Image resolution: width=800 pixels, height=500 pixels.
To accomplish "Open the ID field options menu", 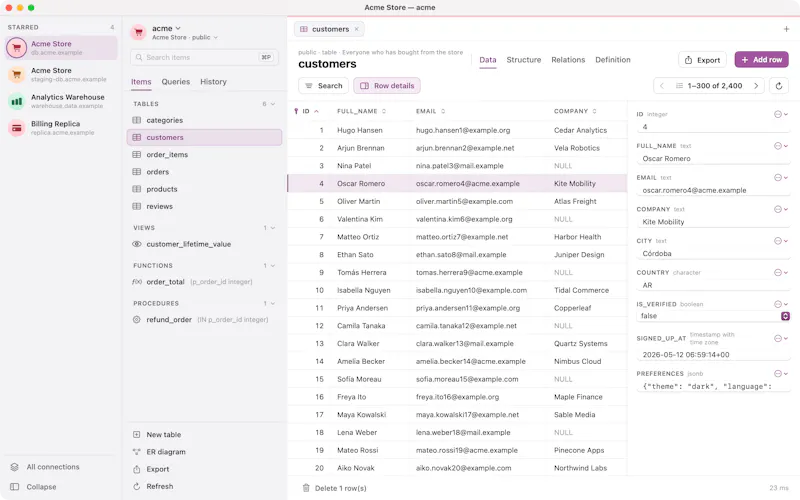I will point(781,114).
